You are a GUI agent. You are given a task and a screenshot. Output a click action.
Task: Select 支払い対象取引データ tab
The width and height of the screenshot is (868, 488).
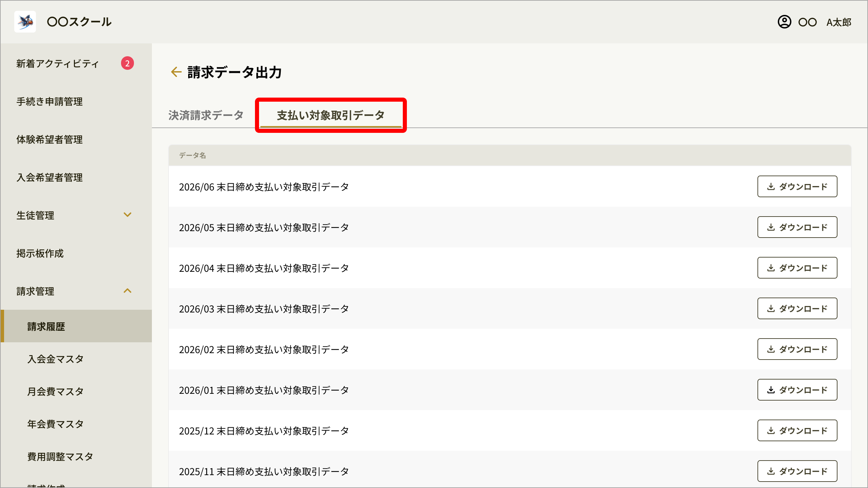click(x=331, y=115)
